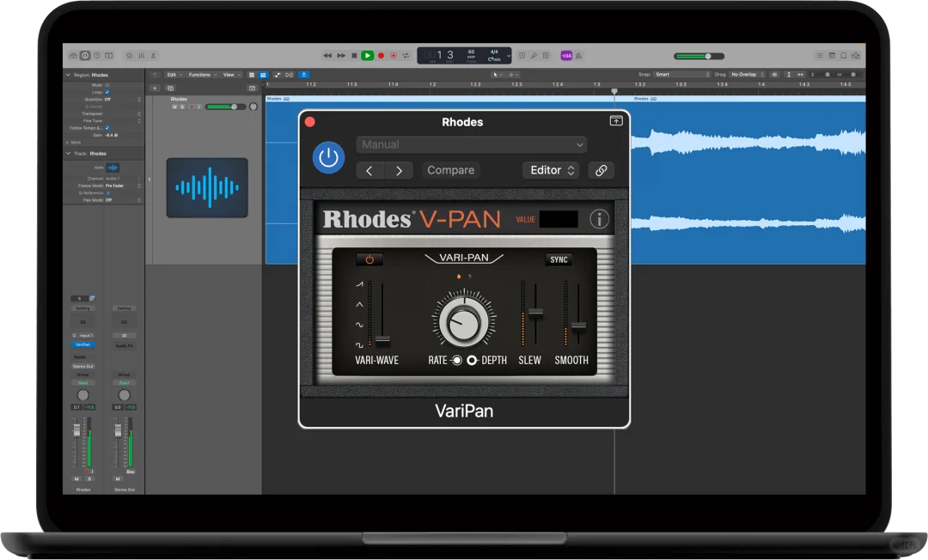Add a new track with plus button

pyautogui.click(x=155, y=88)
